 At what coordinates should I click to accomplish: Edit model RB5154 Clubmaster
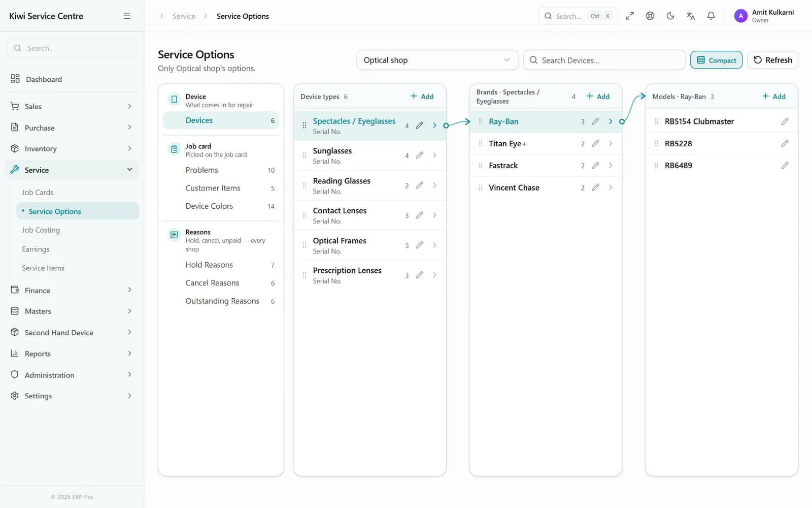[785, 121]
